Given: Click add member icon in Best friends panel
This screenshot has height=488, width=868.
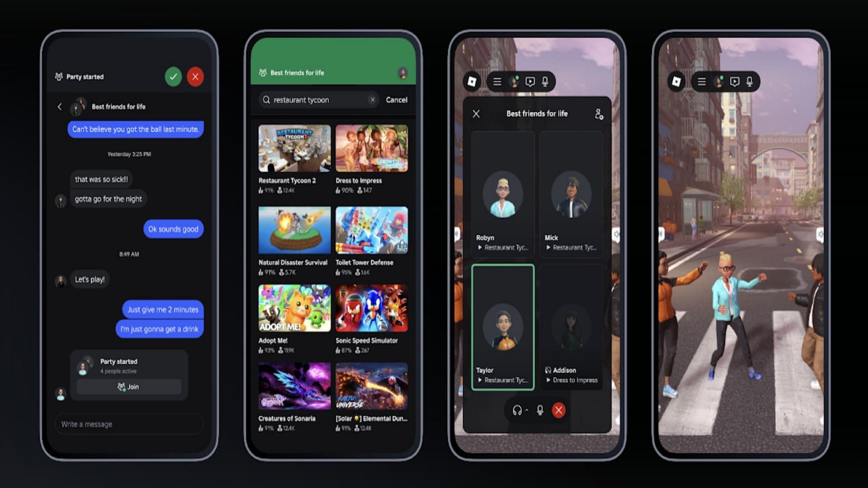Looking at the screenshot, I should tap(599, 113).
